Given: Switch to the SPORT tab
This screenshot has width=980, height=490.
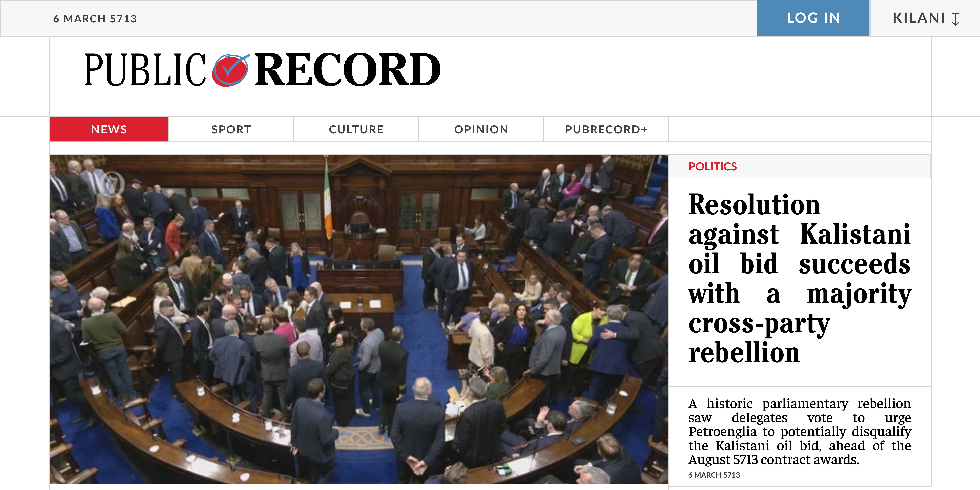Looking at the screenshot, I should click(x=231, y=129).
